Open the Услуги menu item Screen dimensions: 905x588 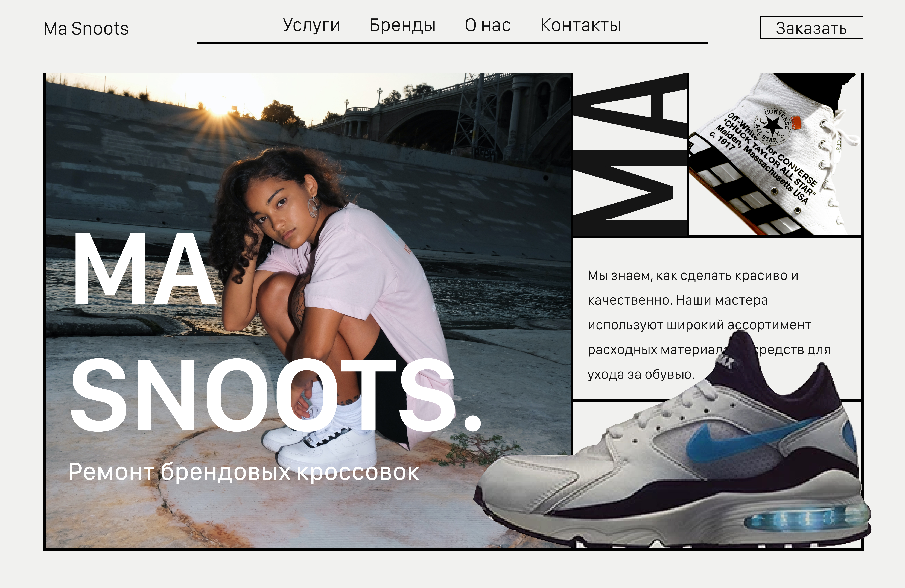coord(311,25)
